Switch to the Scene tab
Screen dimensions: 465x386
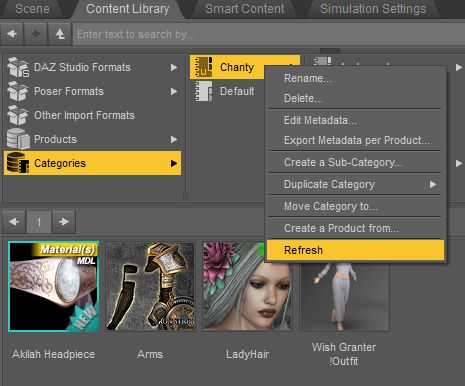coord(32,9)
